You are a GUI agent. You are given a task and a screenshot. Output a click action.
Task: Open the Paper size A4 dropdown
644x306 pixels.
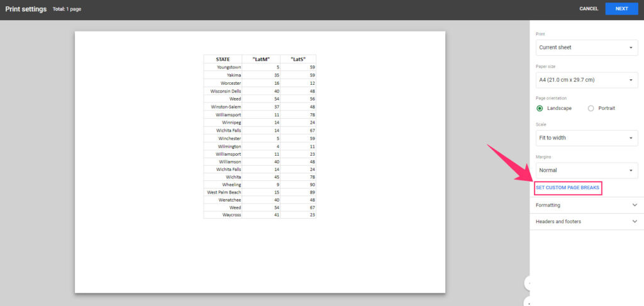(x=587, y=80)
